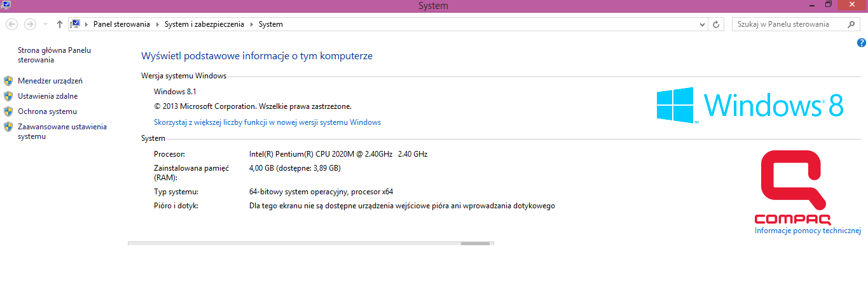Click the Compaq logo

coord(793,187)
